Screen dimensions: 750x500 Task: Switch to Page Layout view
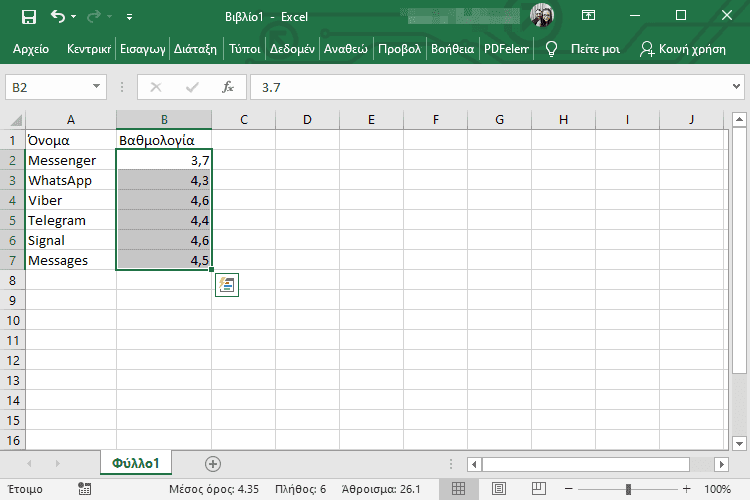(498, 489)
